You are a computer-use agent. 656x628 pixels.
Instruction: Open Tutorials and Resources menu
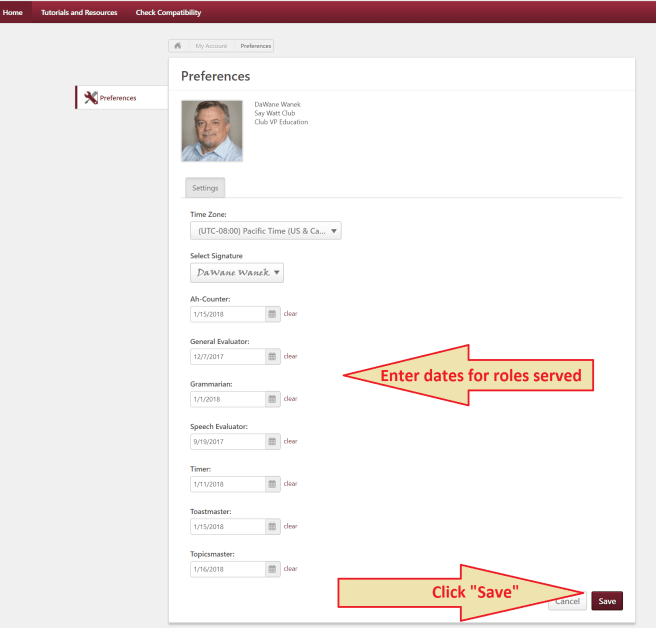pyautogui.click(x=79, y=12)
